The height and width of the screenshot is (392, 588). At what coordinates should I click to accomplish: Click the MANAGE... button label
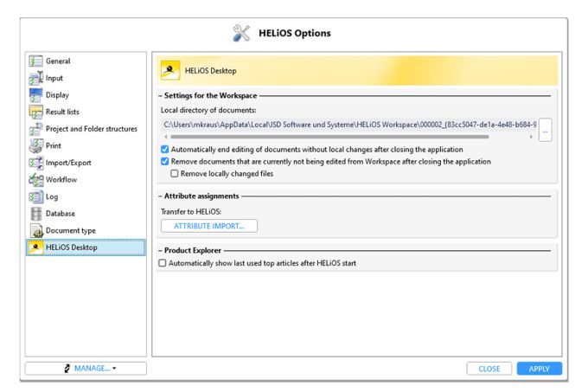pos(93,369)
